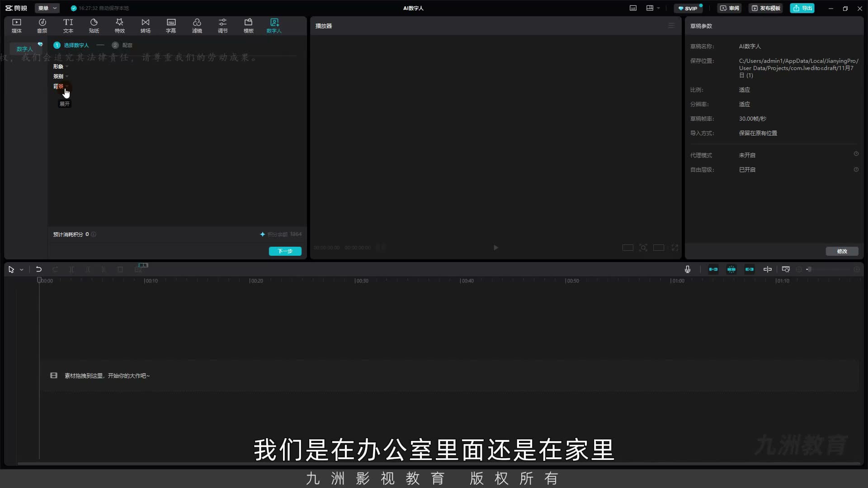Viewport: 868px width, 488px height.
Task: Click the player fullscreen icon
Action: (x=675, y=248)
